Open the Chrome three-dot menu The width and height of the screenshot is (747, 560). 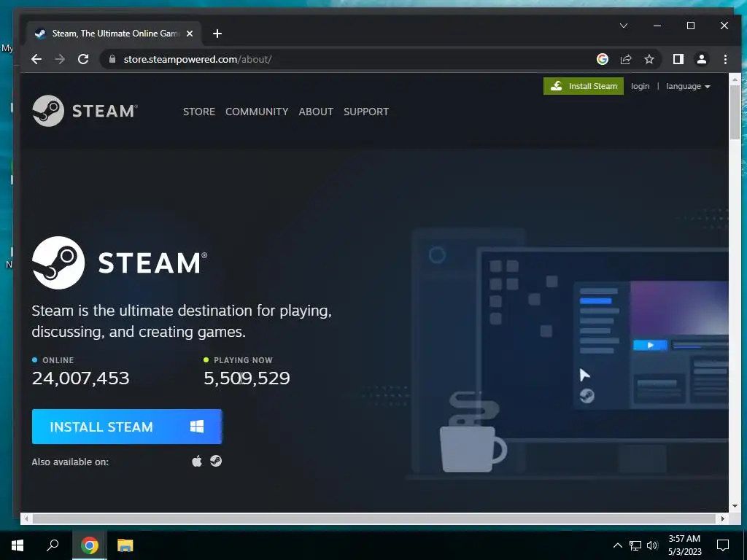coord(725,59)
